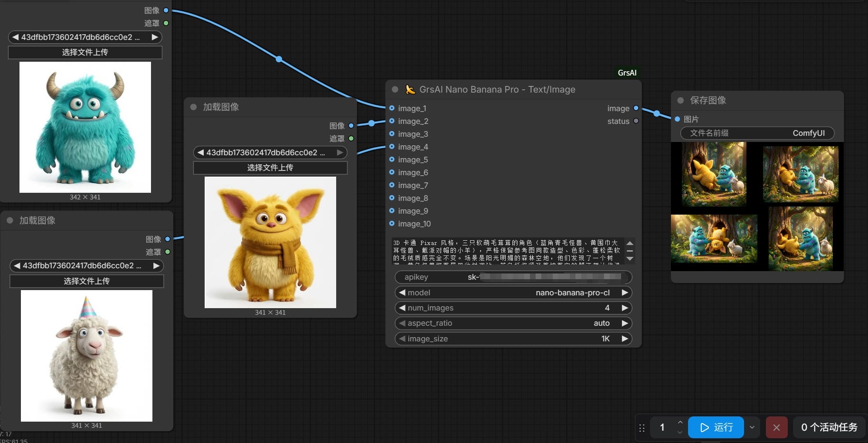This screenshot has height=443, width=868.
Task: Click next-file arrow in blue monster node
Action: (155, 37)
